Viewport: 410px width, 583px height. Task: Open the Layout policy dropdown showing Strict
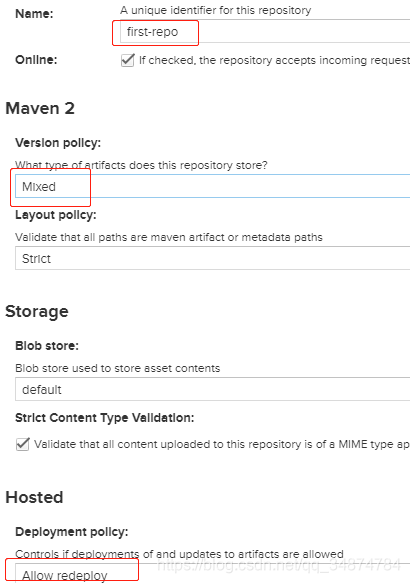pyautogui.click(x=212, y=258)
